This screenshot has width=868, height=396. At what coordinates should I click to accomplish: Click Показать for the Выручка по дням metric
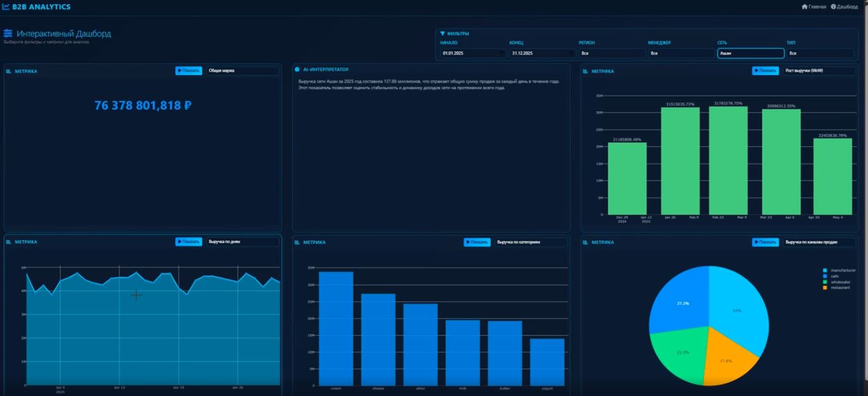pyautogui.click(x=189, y=242)
